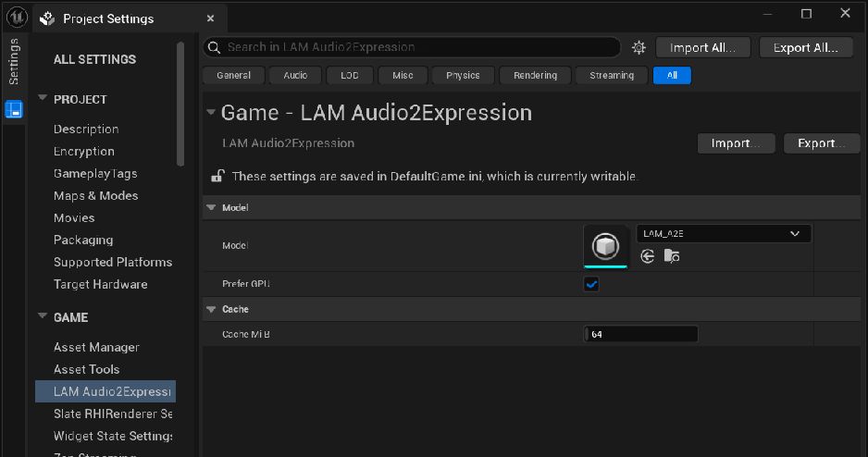
Task: Collapse the GAME section
Action: pos(42,315)
